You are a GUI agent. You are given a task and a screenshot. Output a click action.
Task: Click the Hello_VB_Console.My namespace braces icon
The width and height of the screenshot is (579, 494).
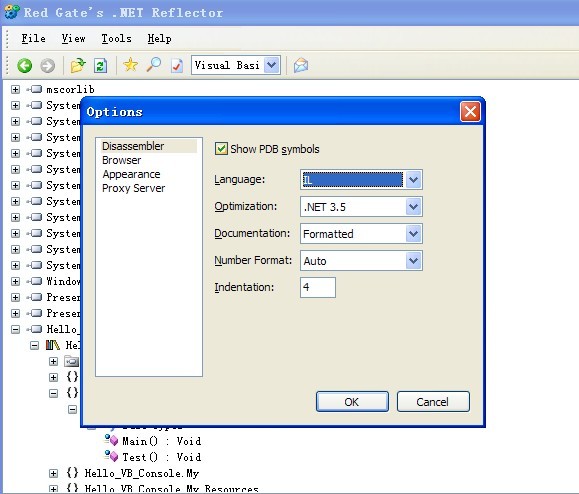(x=72, y=473)
